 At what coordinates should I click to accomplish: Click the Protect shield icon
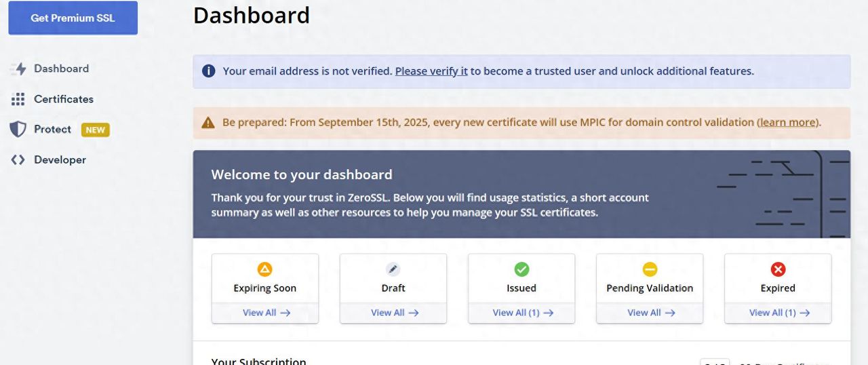pyautogui.click(x=18, y=130)
